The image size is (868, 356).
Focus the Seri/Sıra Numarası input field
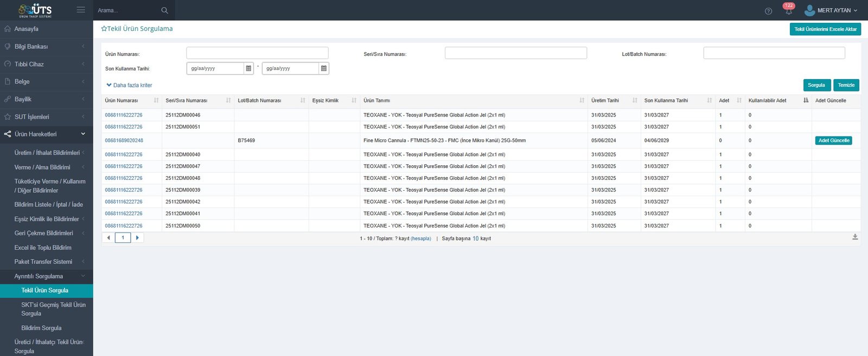pos(515,53)
